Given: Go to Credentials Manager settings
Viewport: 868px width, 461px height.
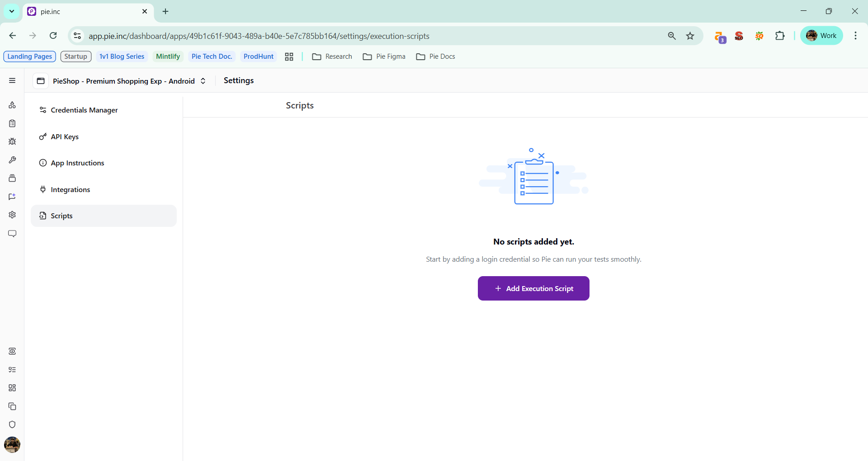Looking at the screenshot, I should point(83,110).
